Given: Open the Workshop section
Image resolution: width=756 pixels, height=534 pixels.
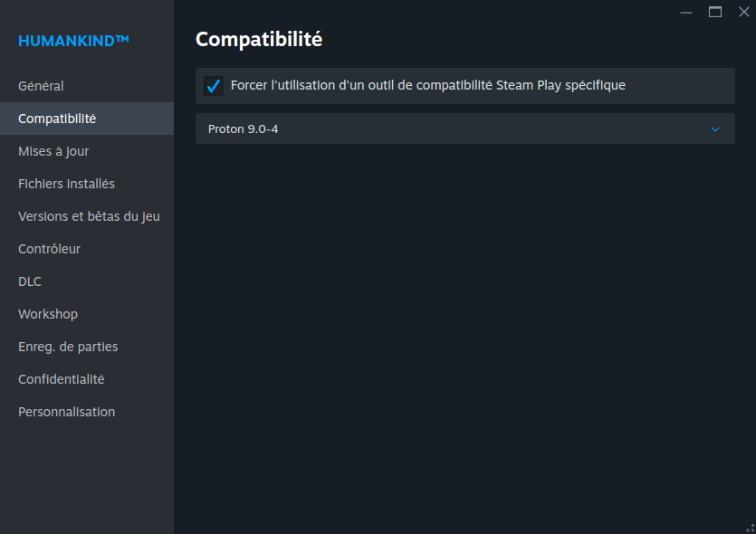Looking at the screenshot, I should [x=87, y=314].
